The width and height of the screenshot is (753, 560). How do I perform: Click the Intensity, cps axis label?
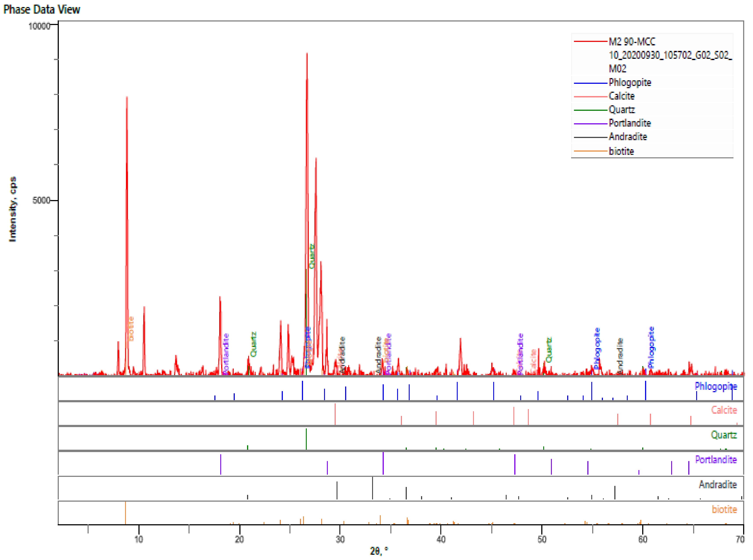tap(13, 209)
